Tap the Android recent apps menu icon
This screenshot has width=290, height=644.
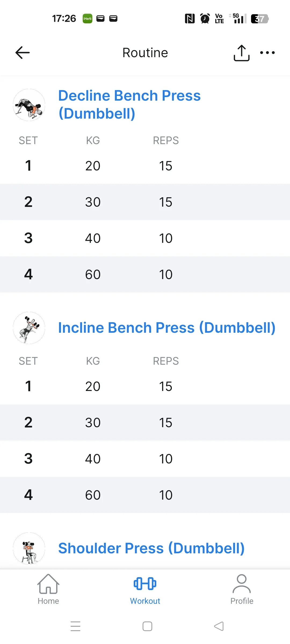tap(75, 626)
